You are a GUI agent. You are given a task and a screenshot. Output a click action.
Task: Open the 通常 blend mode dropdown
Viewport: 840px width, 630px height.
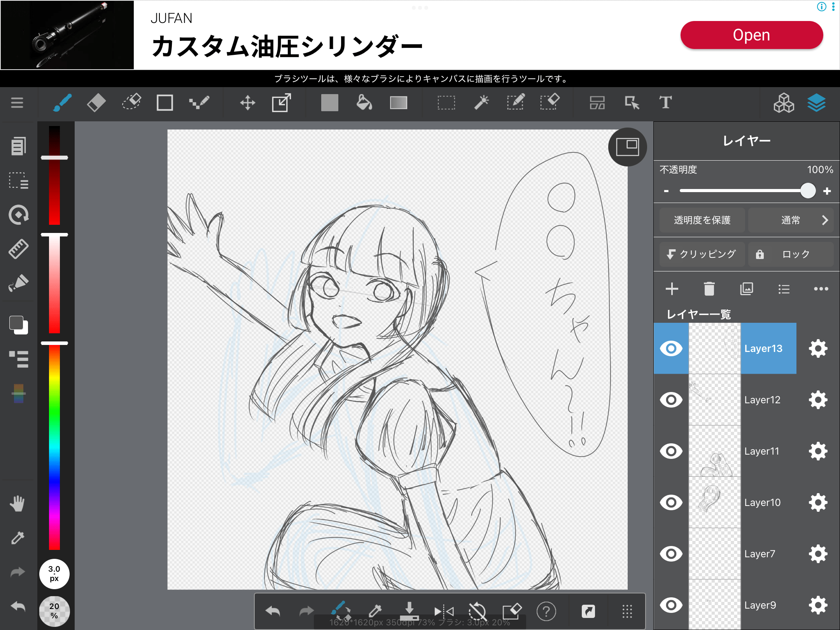pyautogui.click(x=791, y=220)
